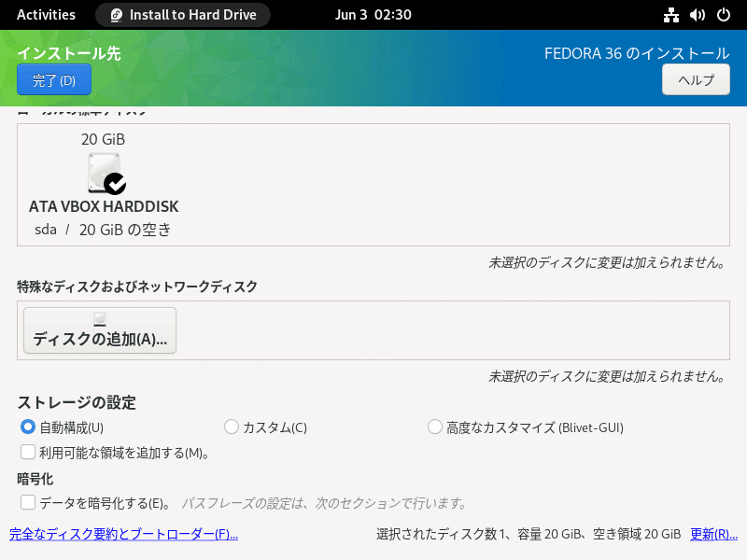This screenshot has width=747, height=560.
Task: Click 特殊なディスクおよびネットワークディスク heading
Action: click(x=137, y=287)
